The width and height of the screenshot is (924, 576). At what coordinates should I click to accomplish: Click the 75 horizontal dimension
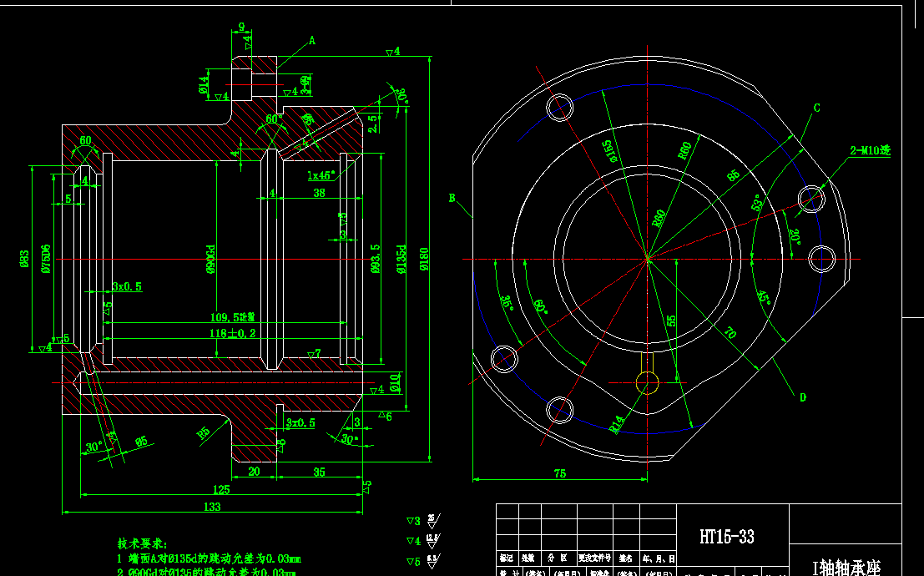pos(560,472)
